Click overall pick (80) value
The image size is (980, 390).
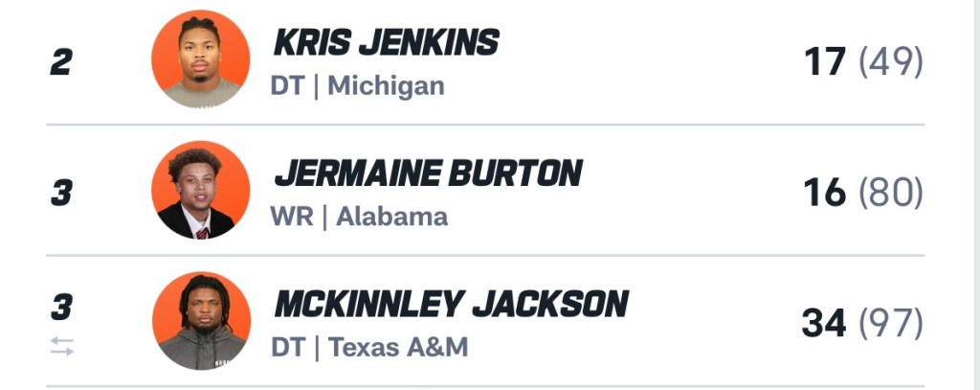pyautogui.click(x=891, y=194)
